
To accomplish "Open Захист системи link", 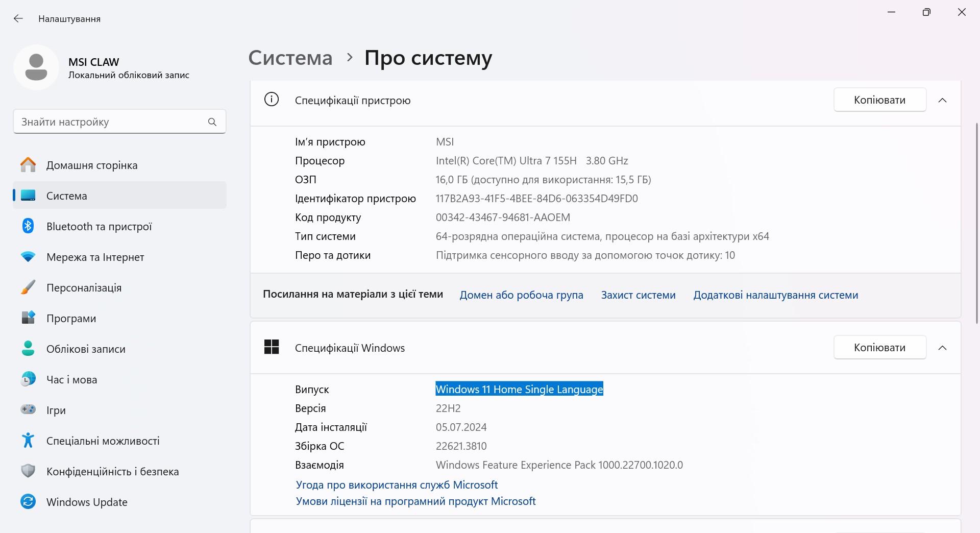I will coord(638,295).
